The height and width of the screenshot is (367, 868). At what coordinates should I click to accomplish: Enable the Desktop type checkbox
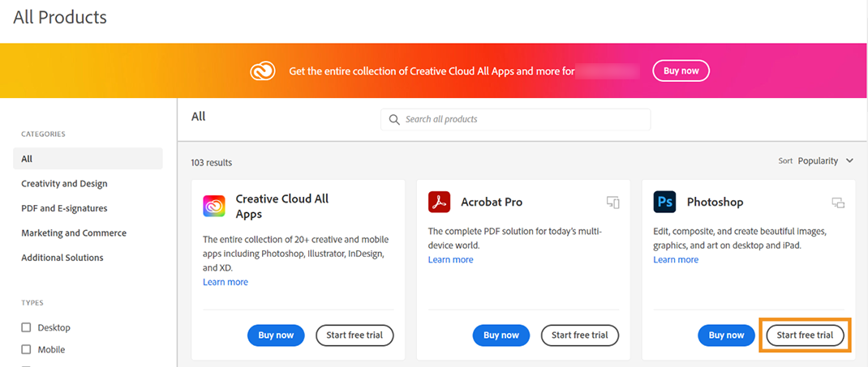(26, 327)
